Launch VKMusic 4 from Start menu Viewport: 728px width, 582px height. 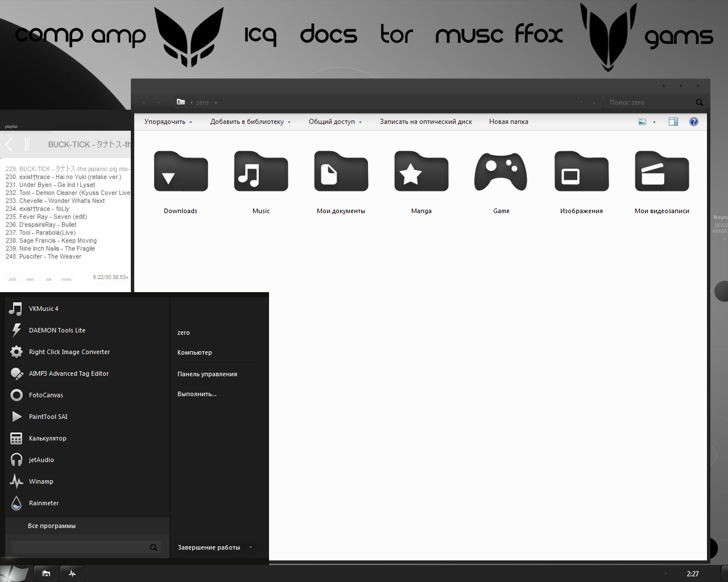[88, 309]
